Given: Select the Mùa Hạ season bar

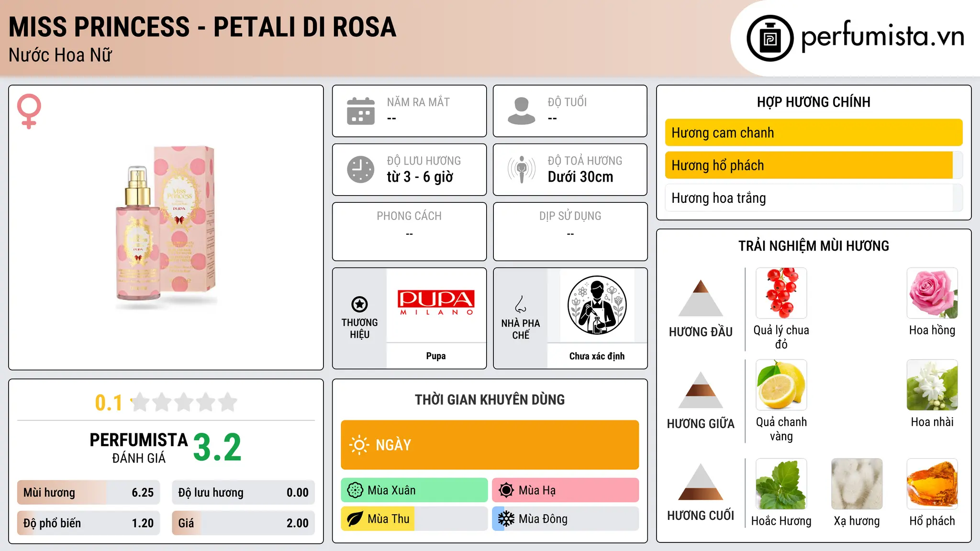Looking at the screenshot, I should (566, 490).
